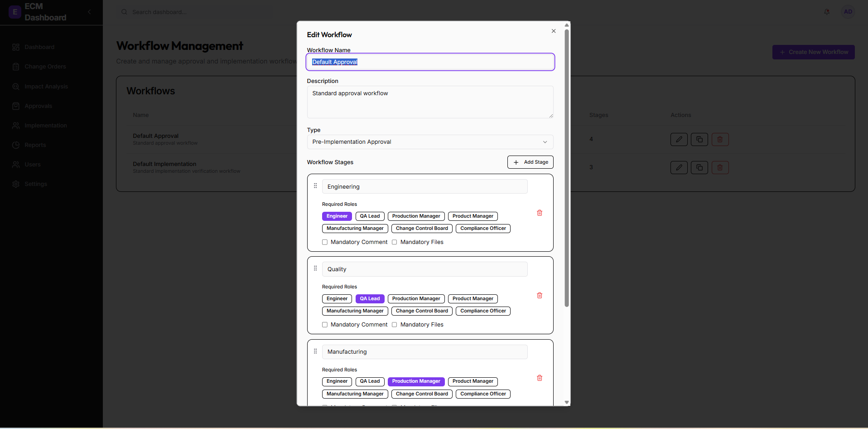The width and height of the screenshot is (868, 429).
Task: Open the edit pencil icon for Default Approval workflow
Action: tap(679, 139)
